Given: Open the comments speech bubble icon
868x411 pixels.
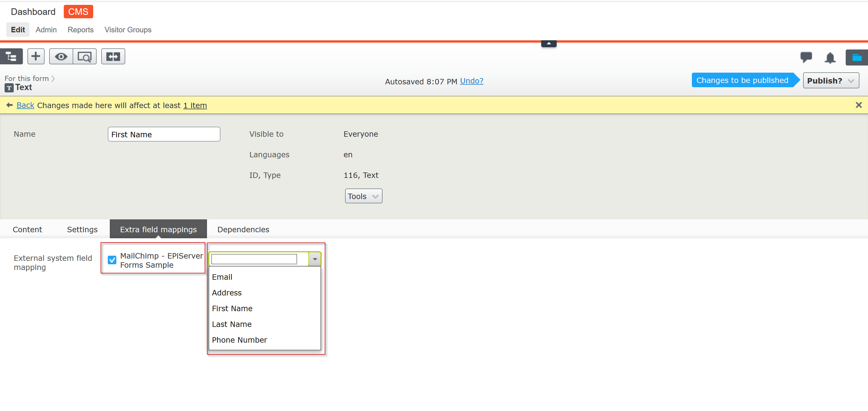Looking at the screenshot, I should point(806,57).
